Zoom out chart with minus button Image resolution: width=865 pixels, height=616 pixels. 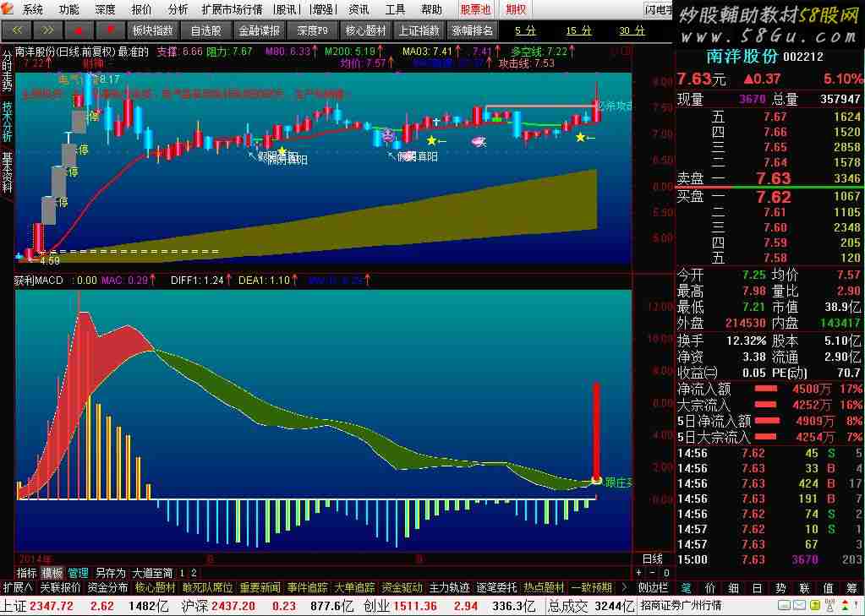click(x=653, y=573)
